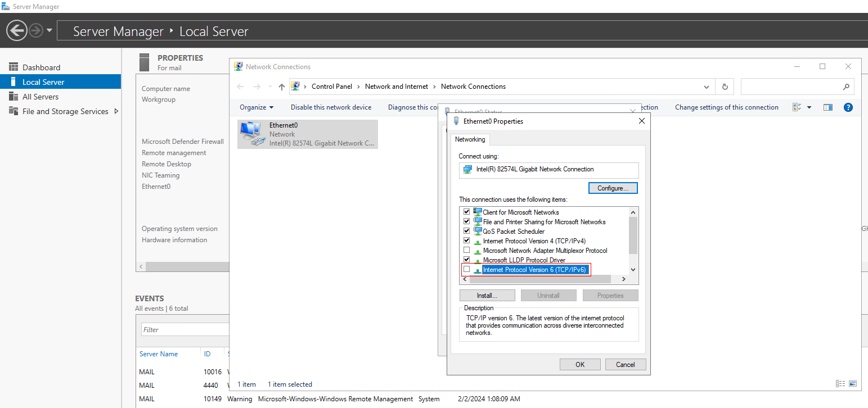Click Change settings of this connection
Viewport: 868px width, 408px height.
coord(726,107)
